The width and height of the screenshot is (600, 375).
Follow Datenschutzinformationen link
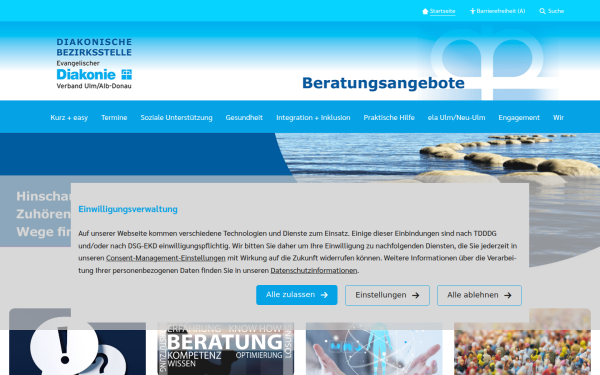tap(314, 271)
